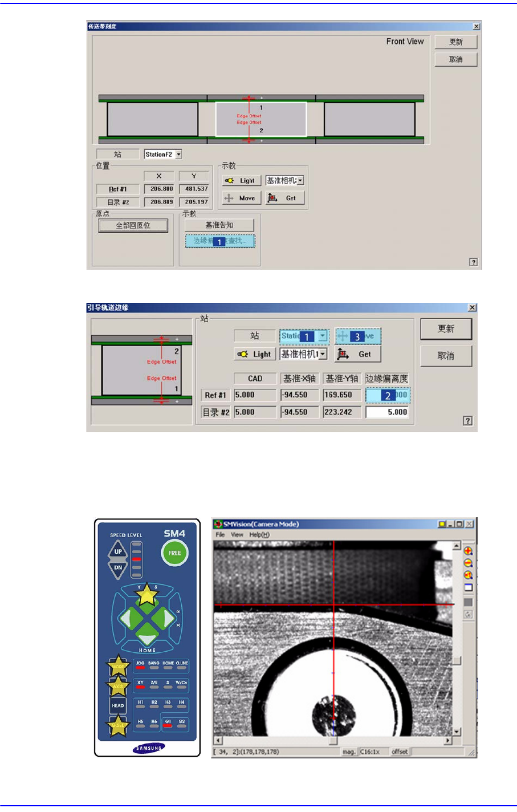Click the 基准告知 button
Image resolution: width=517 pixels, height=812 pixels.
coord(219,225)
